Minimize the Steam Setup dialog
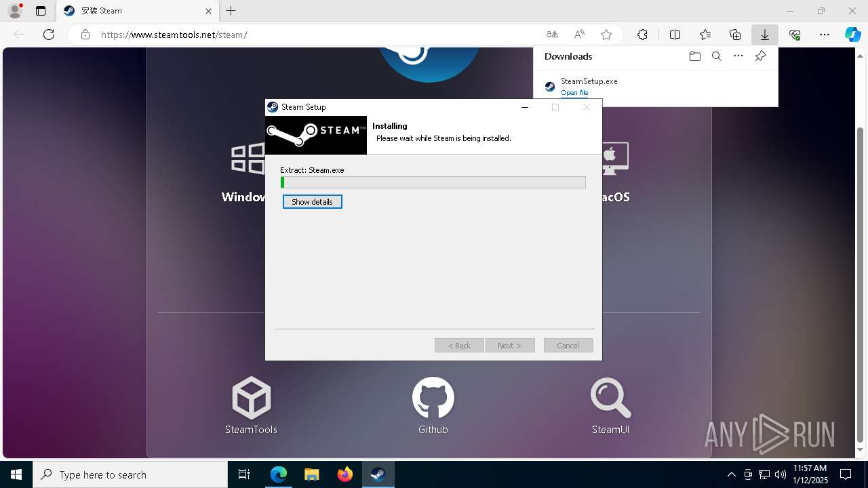Screen dimensions: 868x488 pos(525,107)
